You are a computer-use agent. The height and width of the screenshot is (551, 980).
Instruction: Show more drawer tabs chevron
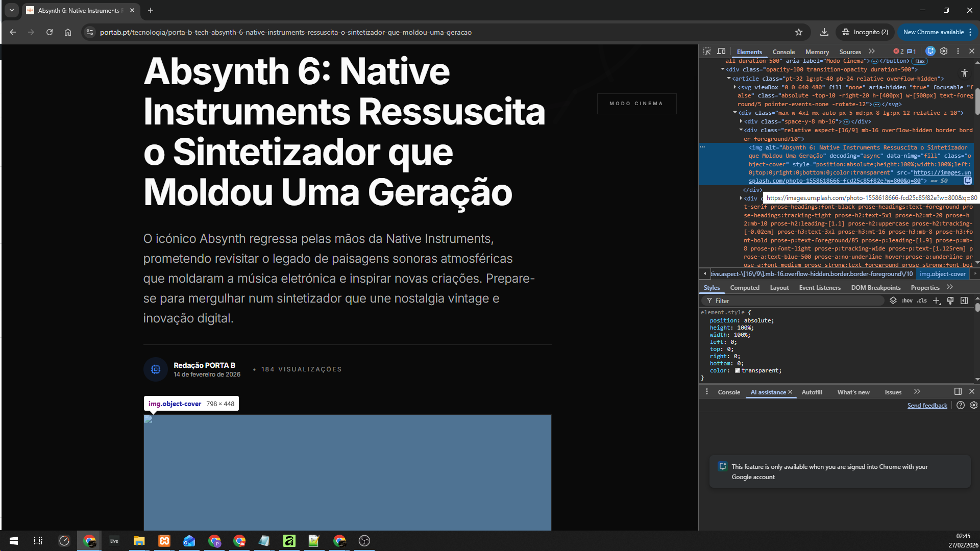click(x=917, y=392)
